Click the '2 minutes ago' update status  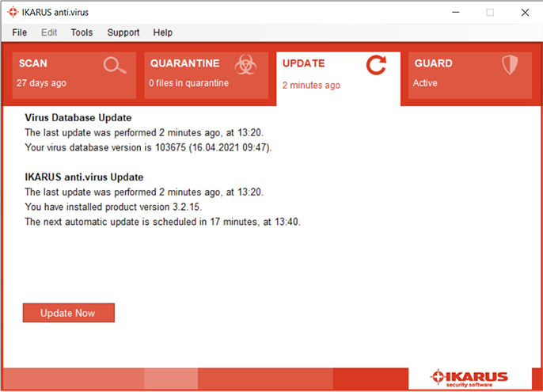311,86
